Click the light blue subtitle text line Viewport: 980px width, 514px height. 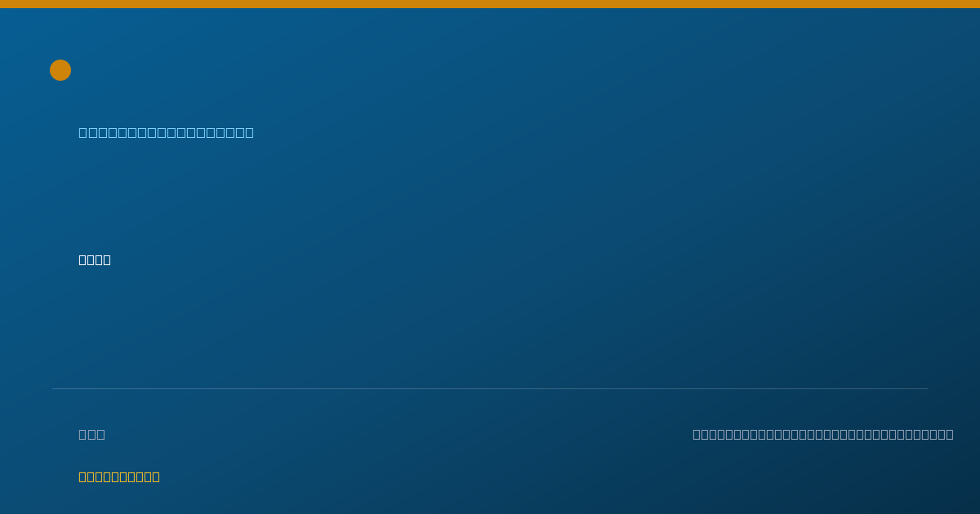[x=166, y=132]
